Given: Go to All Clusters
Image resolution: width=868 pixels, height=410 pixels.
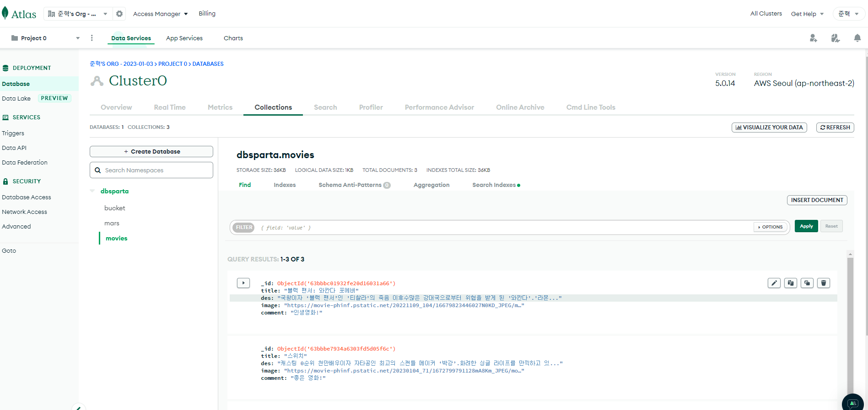Looking at the screenshot, I should coord(766,14).
